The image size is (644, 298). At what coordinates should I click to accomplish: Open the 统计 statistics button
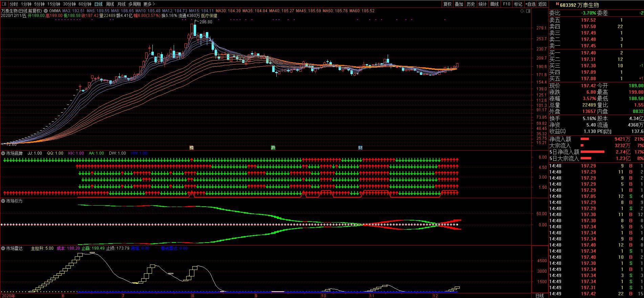point(482,4)
